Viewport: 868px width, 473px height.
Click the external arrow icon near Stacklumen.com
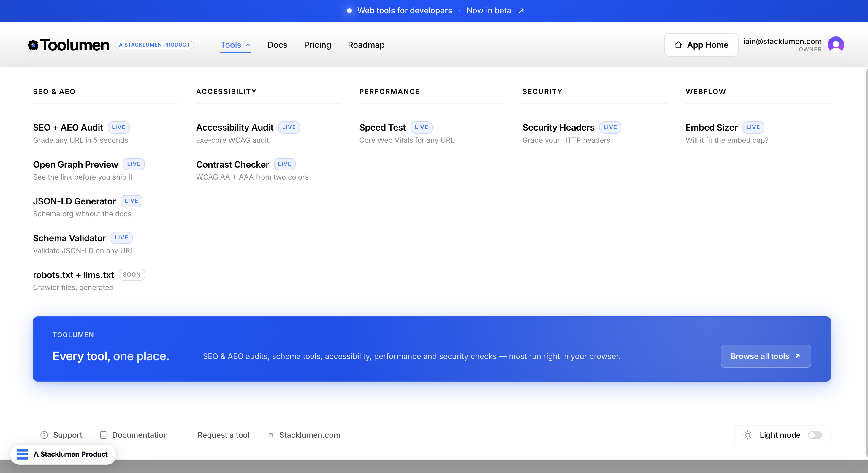(270, 435)
